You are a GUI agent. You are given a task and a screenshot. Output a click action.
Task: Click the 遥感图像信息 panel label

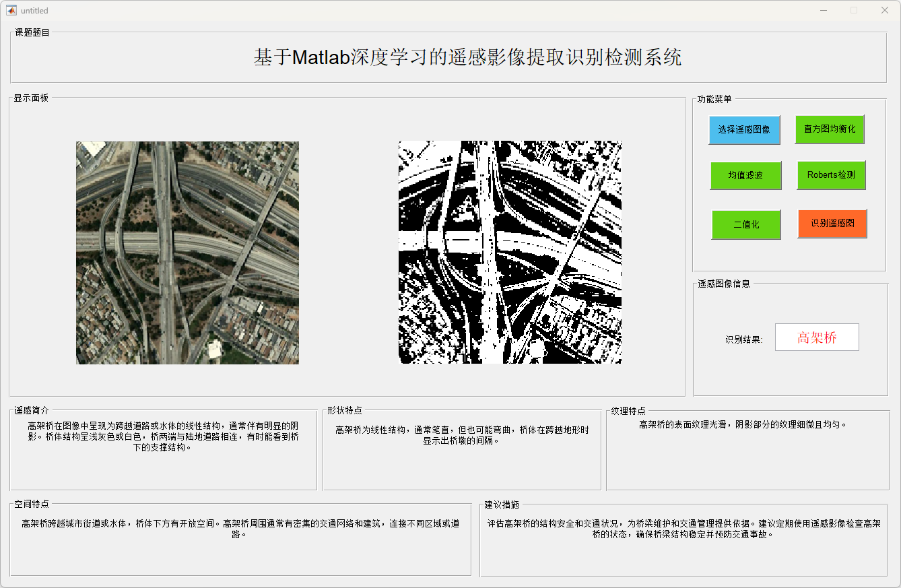[724, 284]
